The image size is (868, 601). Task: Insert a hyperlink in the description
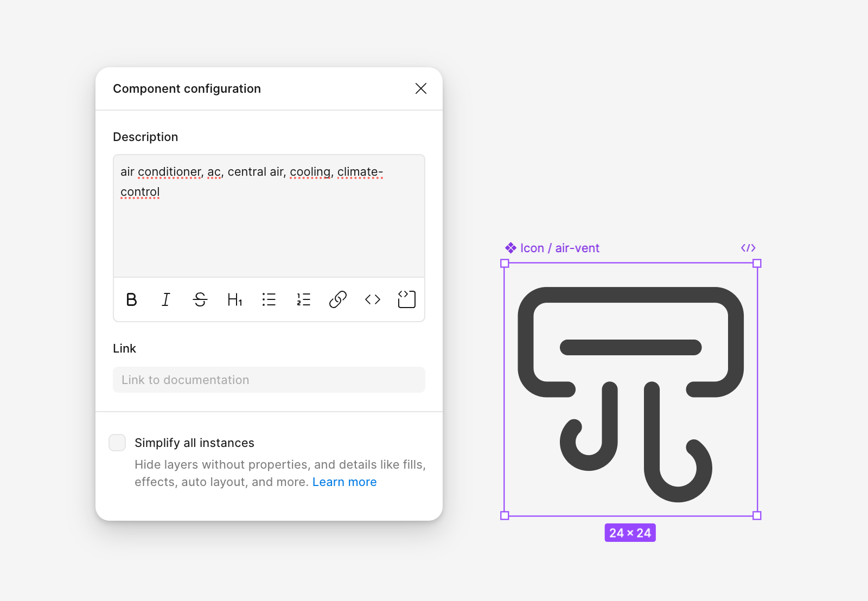[338, 299]
